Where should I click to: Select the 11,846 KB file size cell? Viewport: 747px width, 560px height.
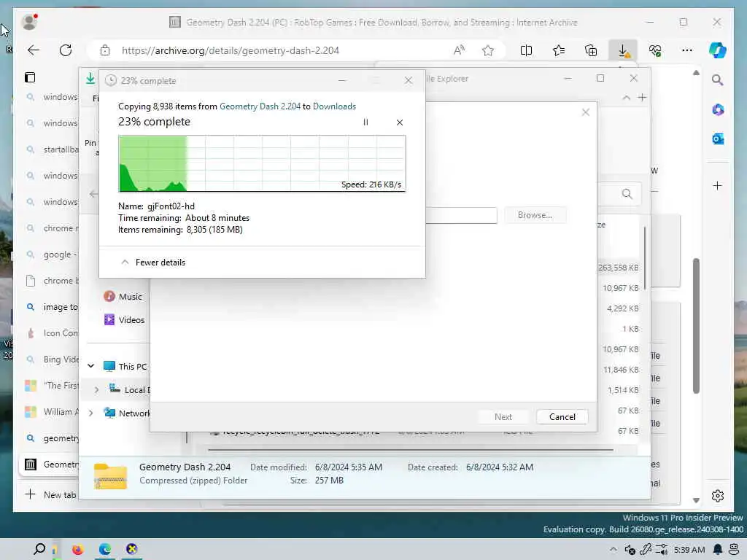point(621,370)
